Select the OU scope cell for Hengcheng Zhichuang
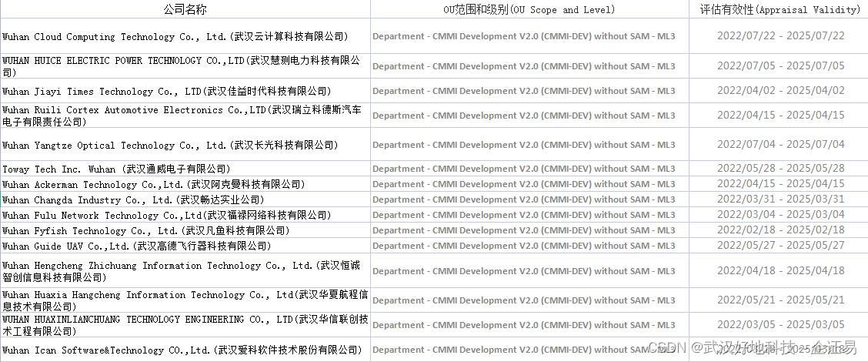This screenshot has width=868, height=362. point(529,270)
